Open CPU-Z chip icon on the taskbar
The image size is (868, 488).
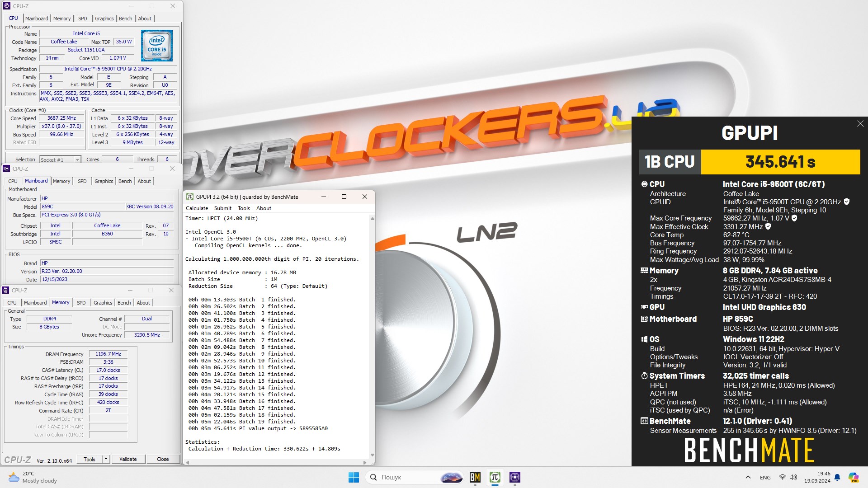(x=515, y=477)
